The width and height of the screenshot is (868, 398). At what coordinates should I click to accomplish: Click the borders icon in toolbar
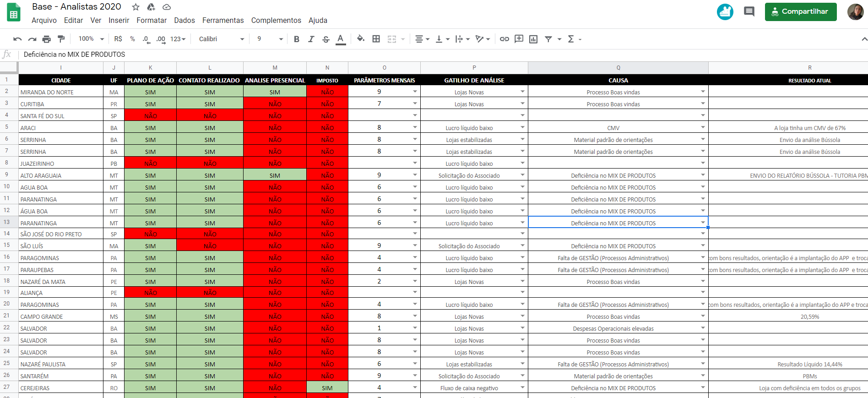pyautogui.click(x=376, y=39)
